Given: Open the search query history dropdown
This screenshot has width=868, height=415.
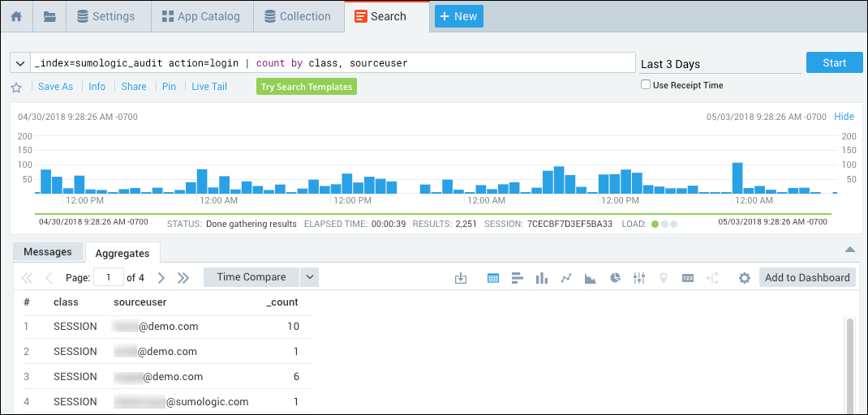Looking at the screenshot, I should click(20, 63).
